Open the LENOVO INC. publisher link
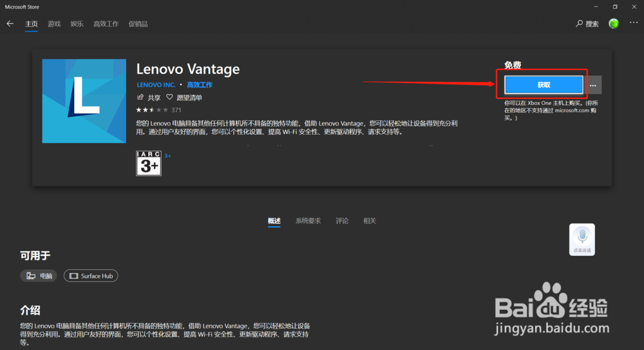Screen dimensions: 644x350 156,84
